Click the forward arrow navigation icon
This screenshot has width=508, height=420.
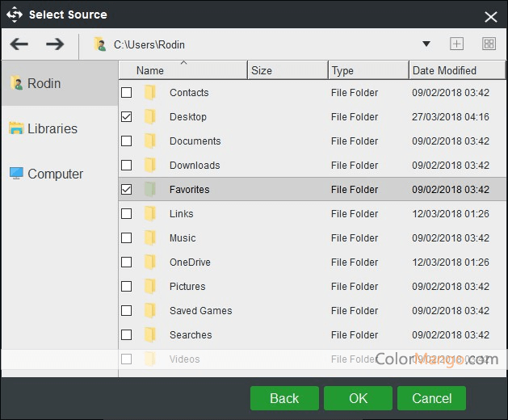54,44
